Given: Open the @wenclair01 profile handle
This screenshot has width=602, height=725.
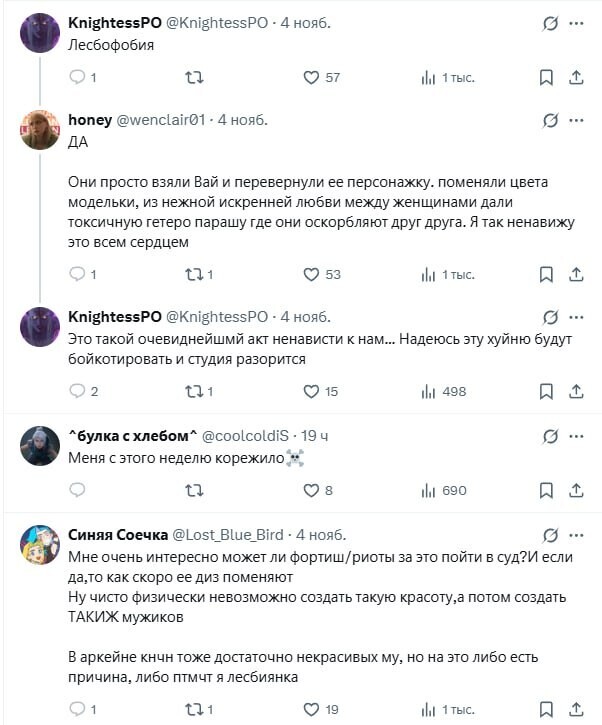Looking at the screenshot, I should pos(160,120).
